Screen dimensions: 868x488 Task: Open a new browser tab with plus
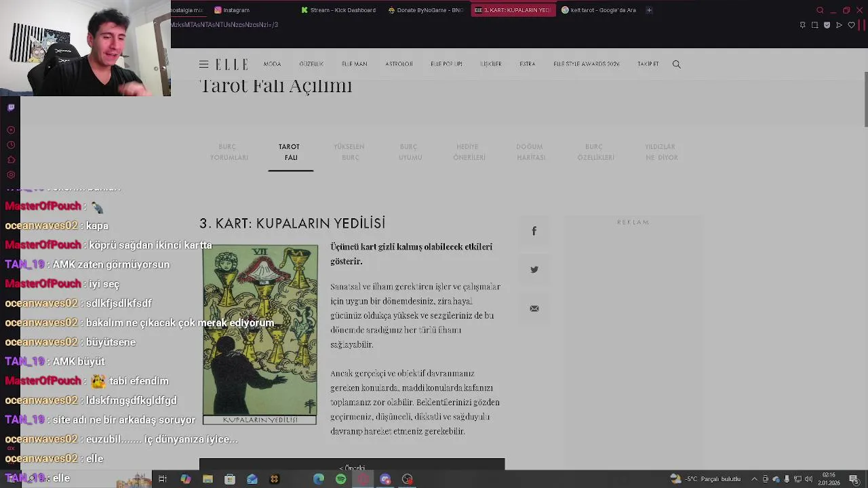pyautogui.click(x=649, y=10)
